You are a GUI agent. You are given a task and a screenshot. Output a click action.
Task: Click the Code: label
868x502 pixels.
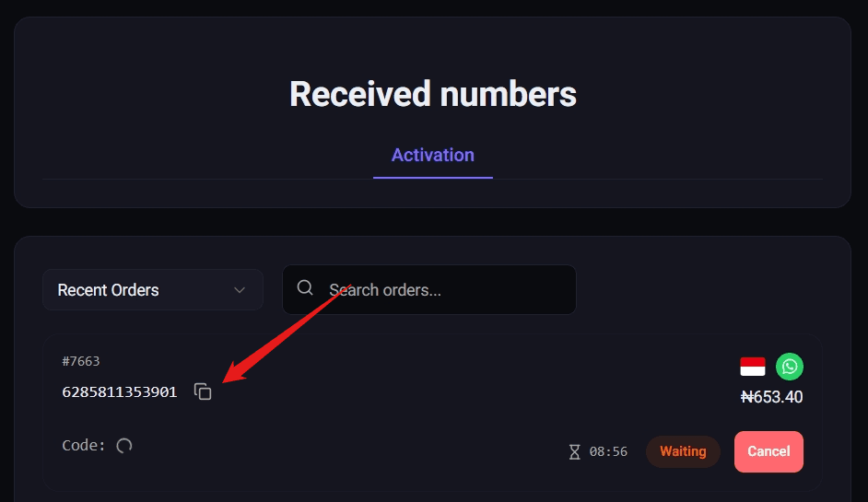[x=84, y=446]
